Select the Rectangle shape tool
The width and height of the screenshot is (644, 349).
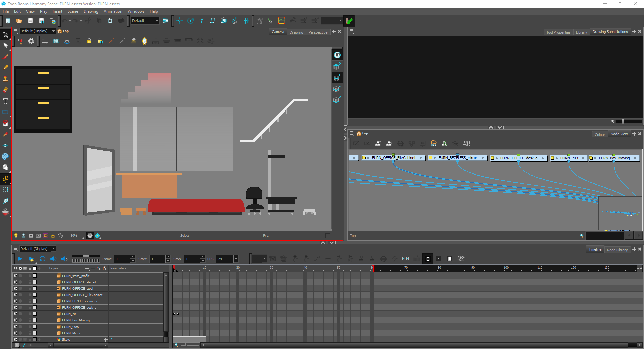point(5,112)
